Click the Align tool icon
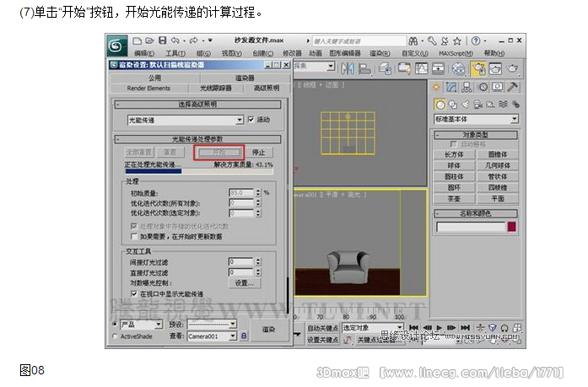 click(364, 68)
